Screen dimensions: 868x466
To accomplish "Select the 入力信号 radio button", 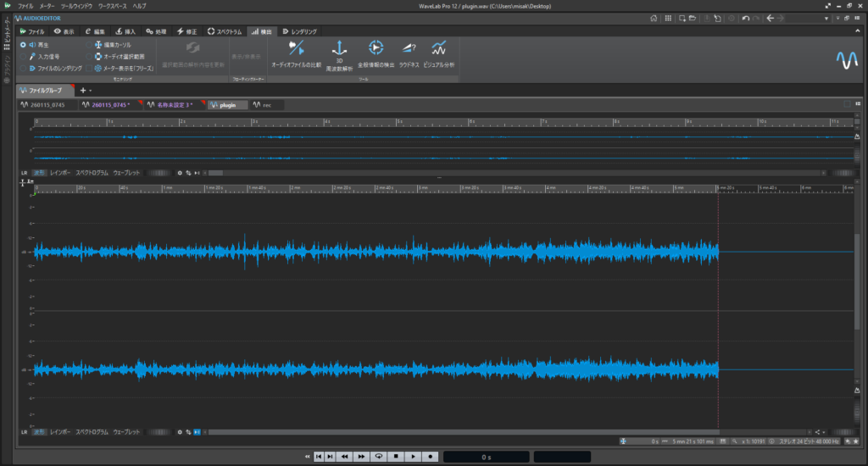I will coord(24,56).
